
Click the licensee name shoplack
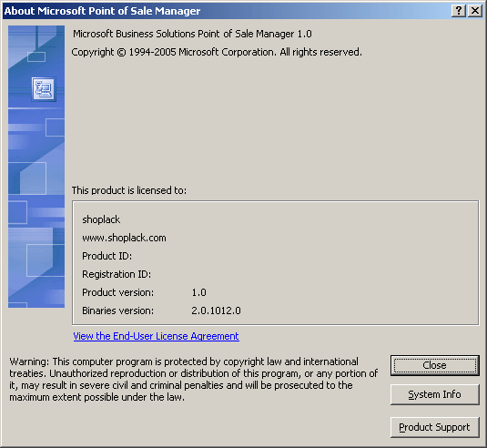pos(101,219)
